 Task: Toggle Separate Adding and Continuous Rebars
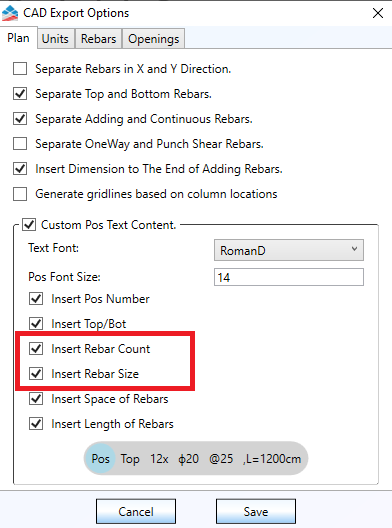(x=20, y=119)
